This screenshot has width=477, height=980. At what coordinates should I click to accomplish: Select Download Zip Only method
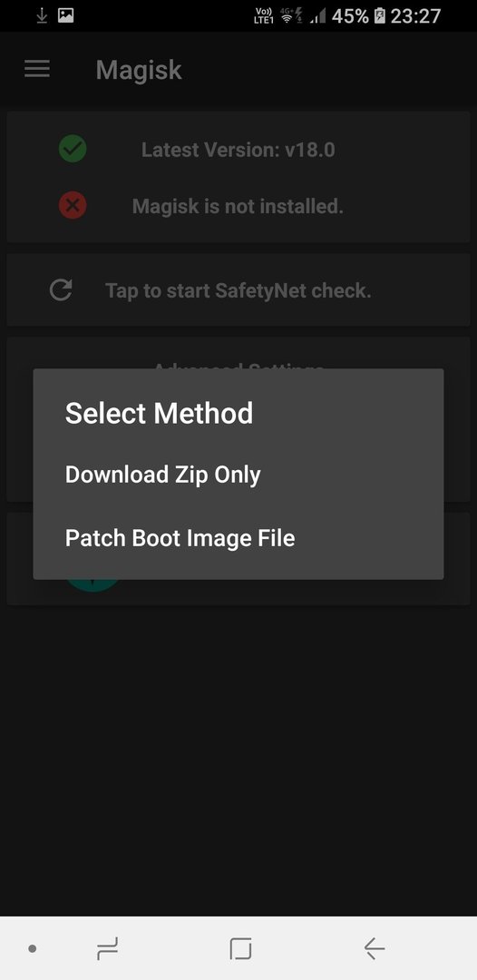pyautogui.click(x=163, y=475)
